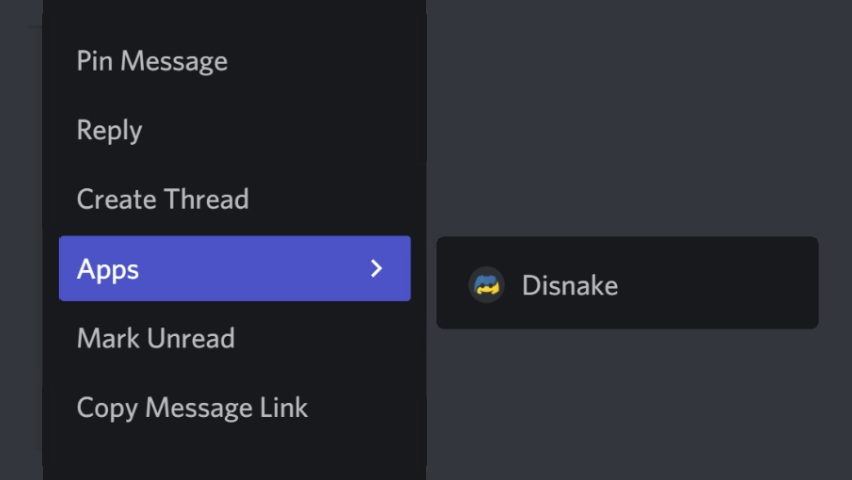The height and width of the screenshot is (480, 852).
Task: Open Create Thread option
Action: (162, 199)
